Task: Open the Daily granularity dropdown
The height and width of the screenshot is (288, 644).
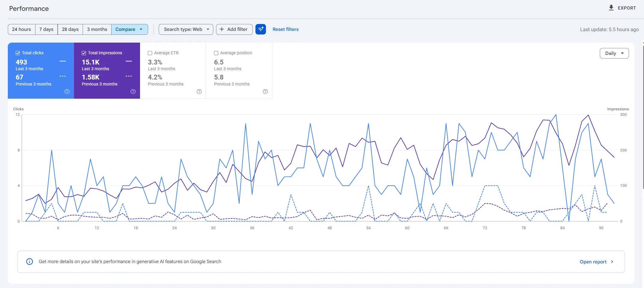Action: click(x=614, y=53)
